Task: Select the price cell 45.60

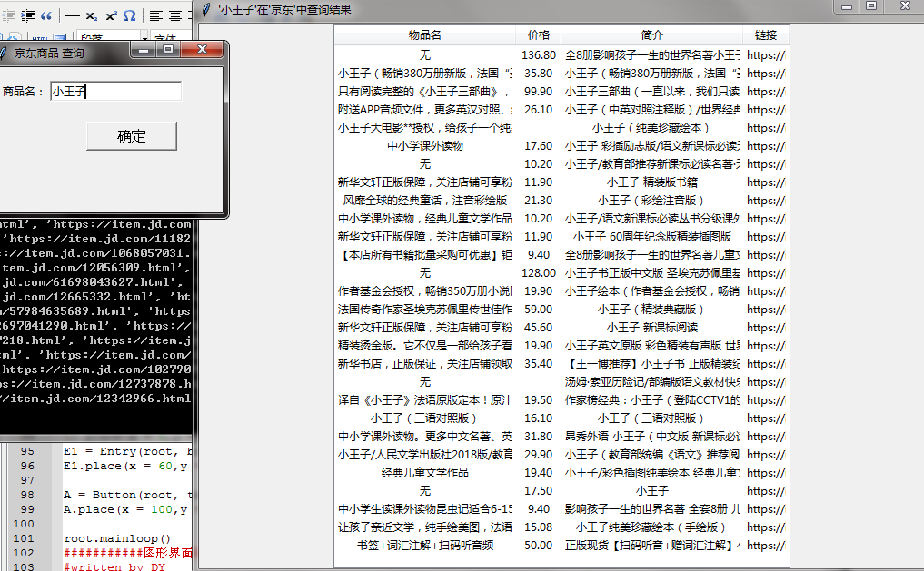Action: pos(539,328)
